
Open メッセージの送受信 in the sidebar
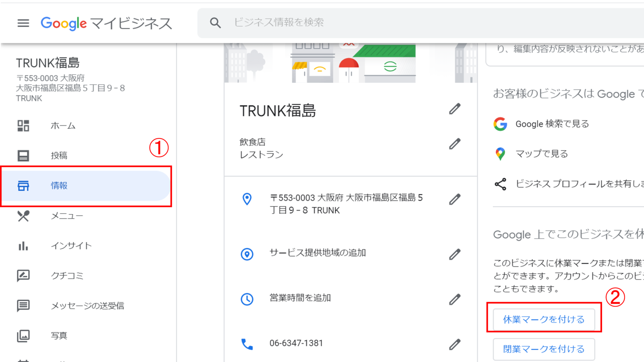click(x=86, y=306)
